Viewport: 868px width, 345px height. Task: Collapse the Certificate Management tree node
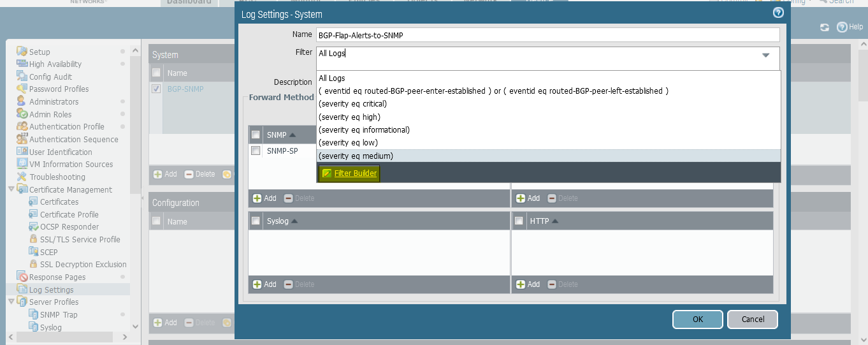[11, 189]
